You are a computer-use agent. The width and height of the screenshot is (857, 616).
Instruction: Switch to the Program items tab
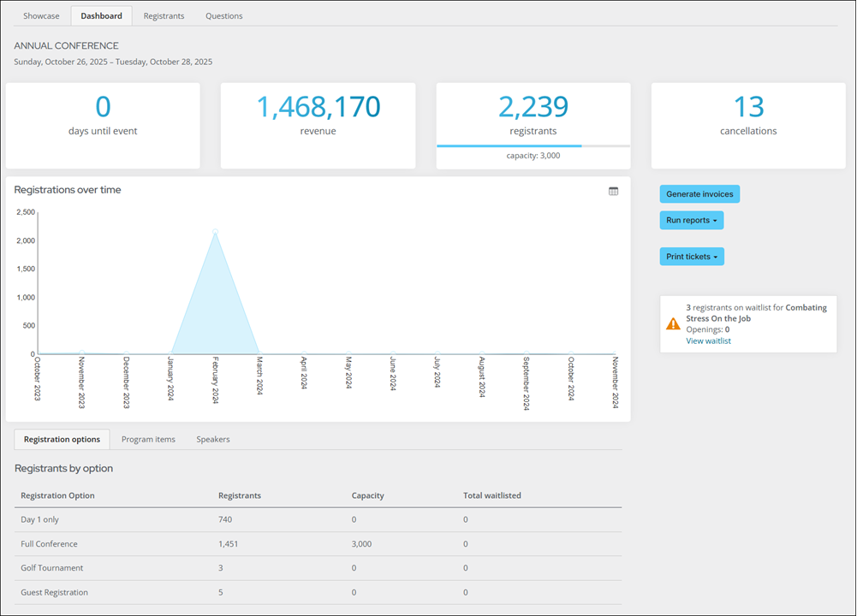point(148,439)
